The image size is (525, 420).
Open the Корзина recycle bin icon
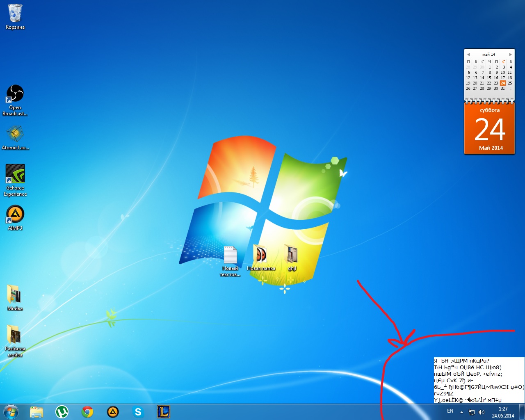15,16
